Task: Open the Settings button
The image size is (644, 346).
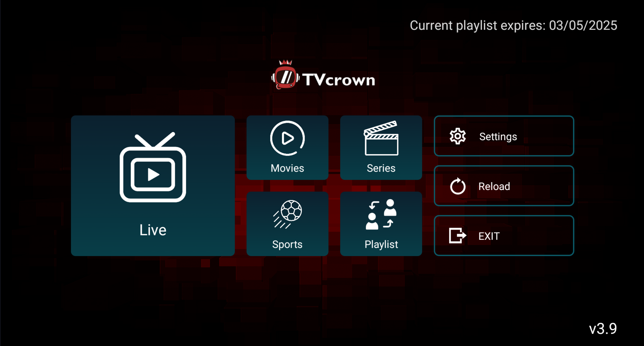Action: pyautogui.click(x=504, y=136)
